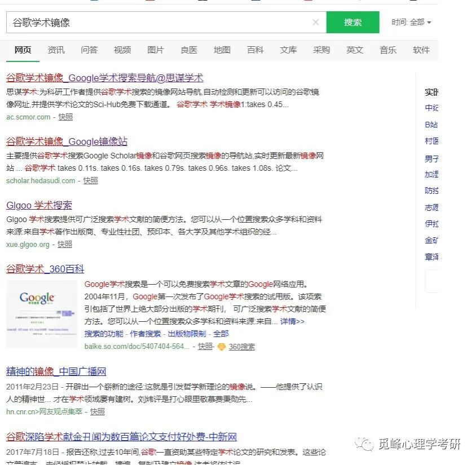
Task: Open the 视频 tab
Action: coord(122,50)
